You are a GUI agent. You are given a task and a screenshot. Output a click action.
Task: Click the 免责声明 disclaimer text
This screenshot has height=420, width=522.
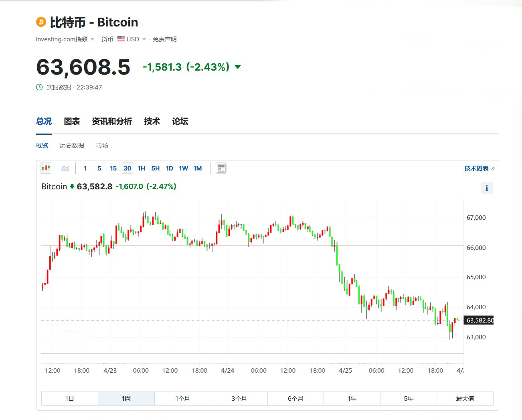point(164,39)
